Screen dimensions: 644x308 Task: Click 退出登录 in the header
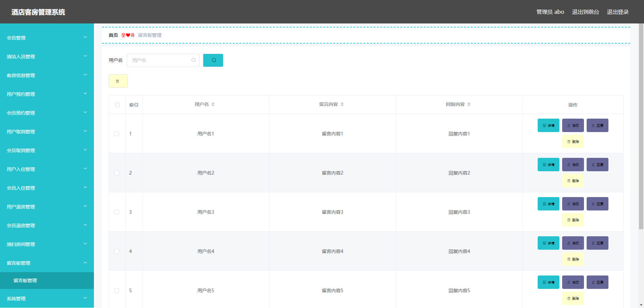pos(618,12)
